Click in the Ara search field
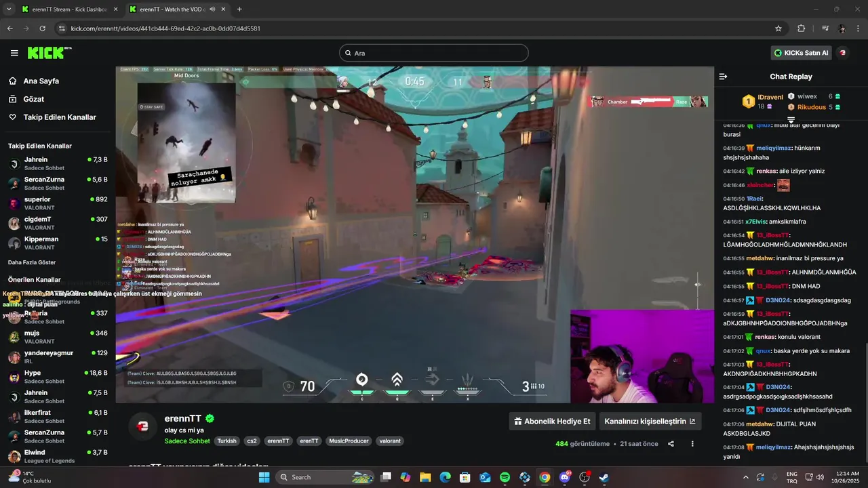 click(434, 53)
